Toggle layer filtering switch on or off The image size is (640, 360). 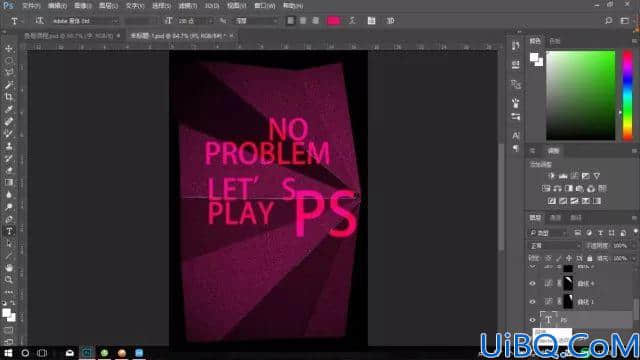635,233
